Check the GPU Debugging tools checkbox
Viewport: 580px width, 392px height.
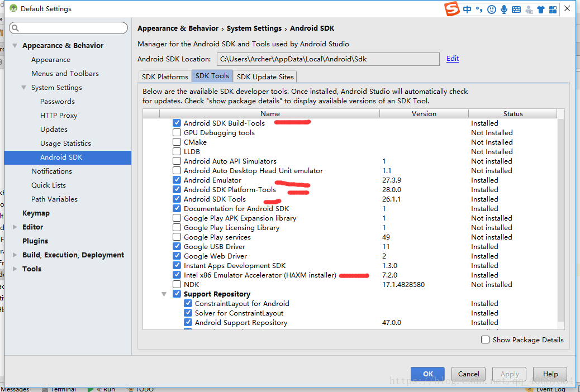tap(177, 132)
